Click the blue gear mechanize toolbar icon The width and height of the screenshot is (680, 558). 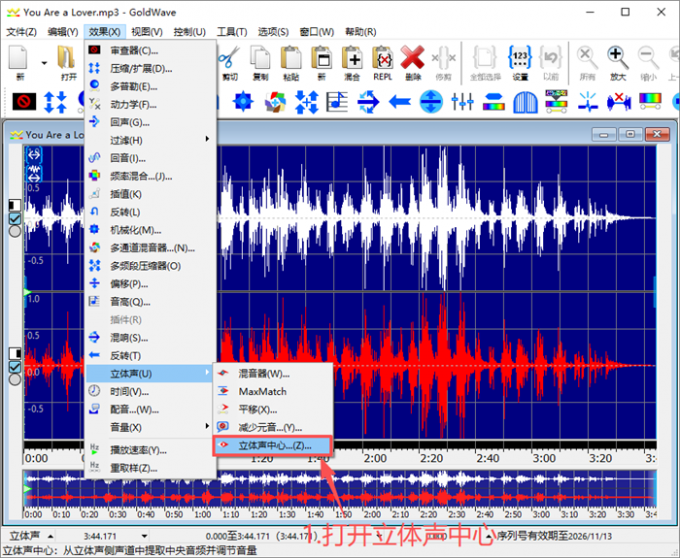(x=243, y=101)
